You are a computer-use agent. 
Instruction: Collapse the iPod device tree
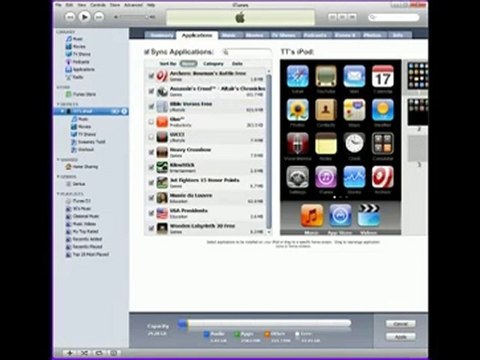coord(62,111)
